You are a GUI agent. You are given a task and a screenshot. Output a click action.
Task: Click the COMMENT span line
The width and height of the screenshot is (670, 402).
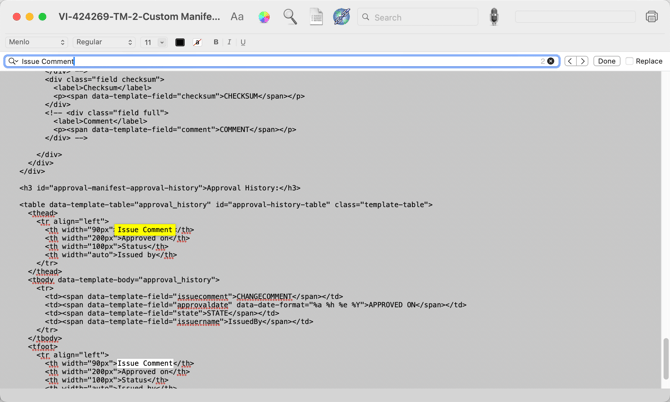[x=175, y=129]
